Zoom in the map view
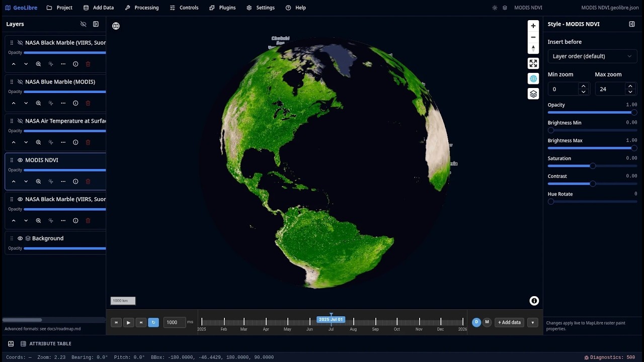The width and height of the screenshot is (644, 362). pyautogui.click(x=533, y=26)
